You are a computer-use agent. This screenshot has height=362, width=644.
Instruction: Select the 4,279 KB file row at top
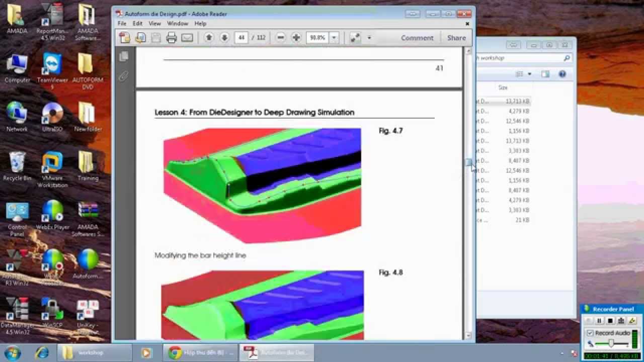pyautogui.click(x=503, y=111)
